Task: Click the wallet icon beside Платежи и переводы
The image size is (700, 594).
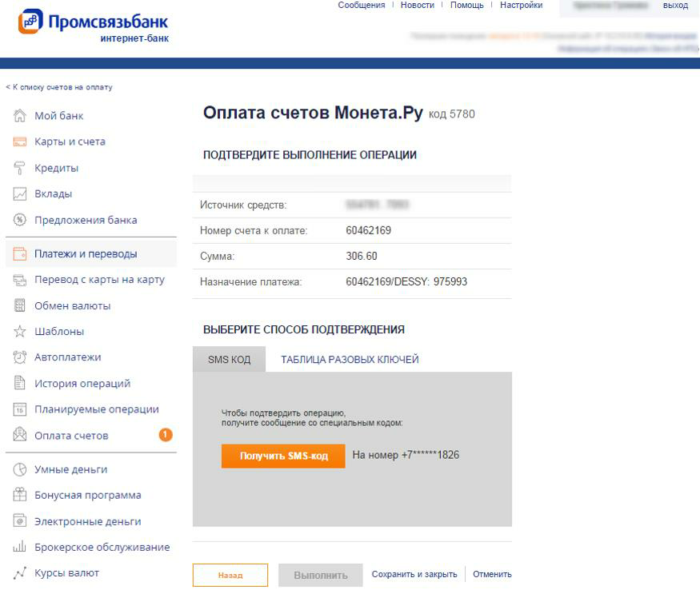Action: coord(20,253)
